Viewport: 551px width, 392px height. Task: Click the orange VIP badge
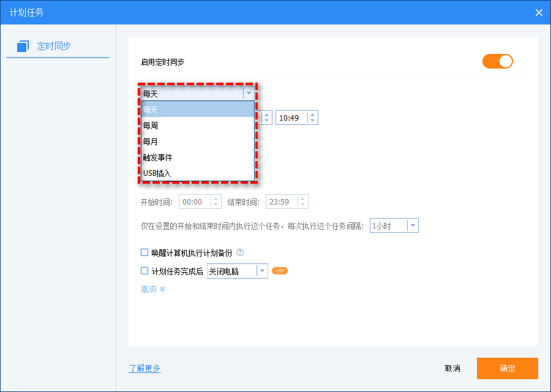click(x=280, y=271)
